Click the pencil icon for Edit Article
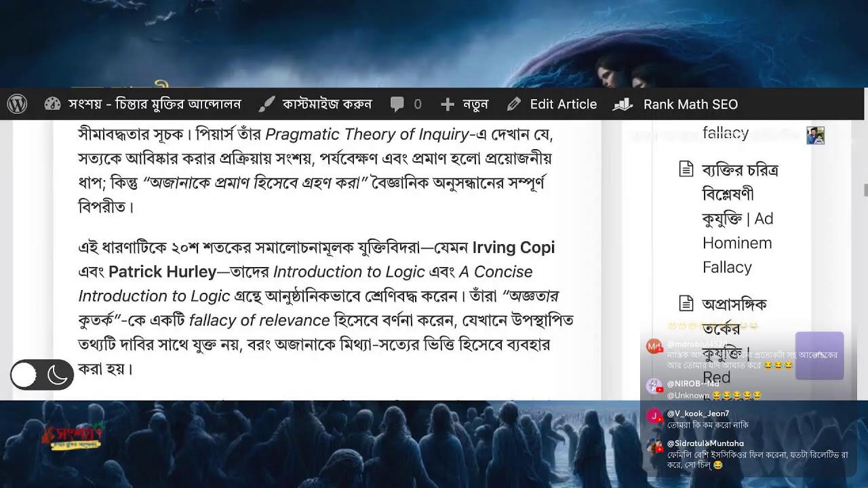Screen dimensions: 868x488 coord(514,104)
